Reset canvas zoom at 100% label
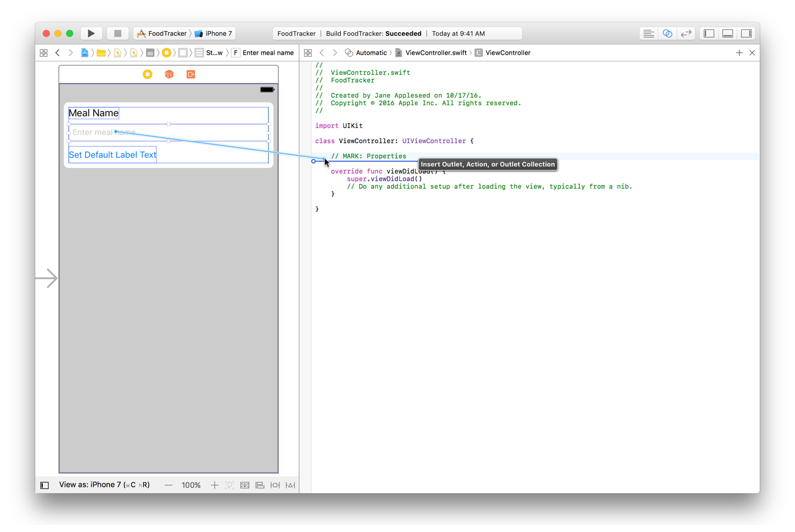The image size is (795, 532). pyautogui.click(x=191, y=485)
